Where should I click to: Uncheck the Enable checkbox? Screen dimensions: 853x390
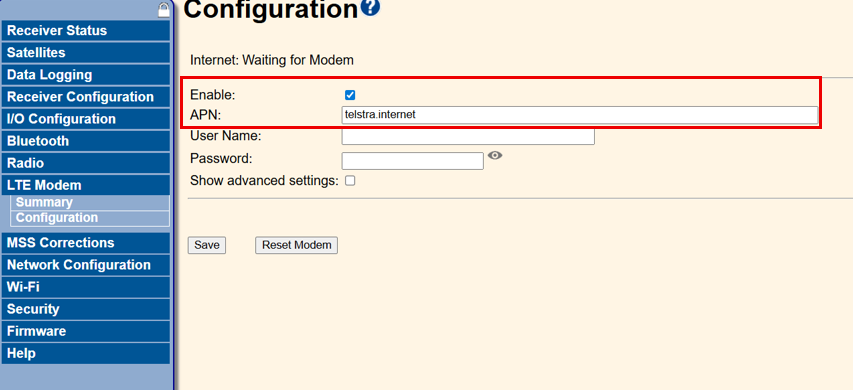(x=350, y=95)
